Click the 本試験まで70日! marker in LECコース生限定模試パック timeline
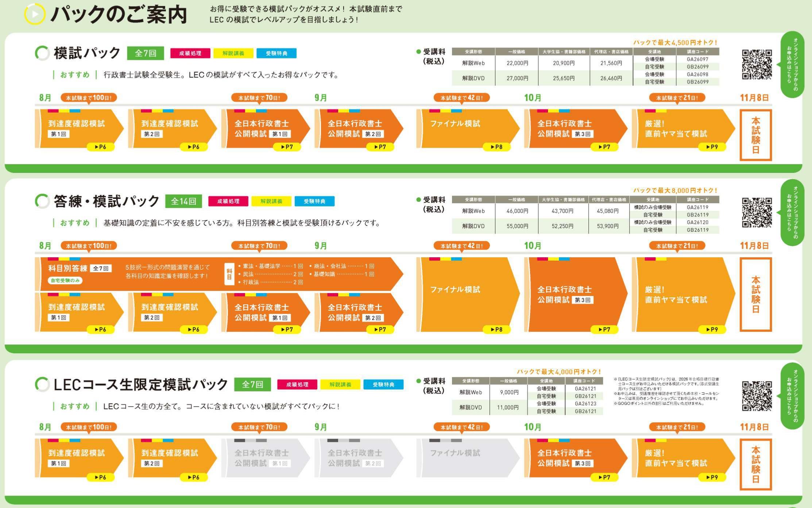The image size is (812, 508). [259, 427]
